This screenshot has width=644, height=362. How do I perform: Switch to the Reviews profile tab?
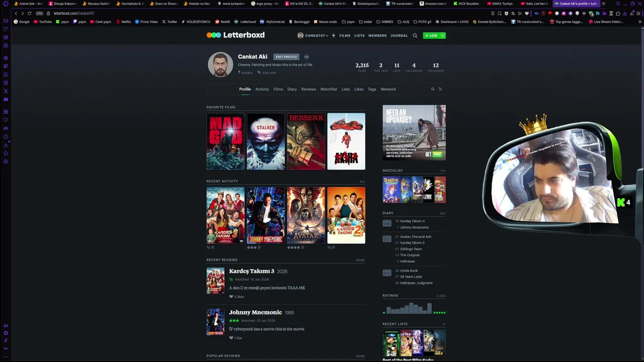(x=308, y=89)
